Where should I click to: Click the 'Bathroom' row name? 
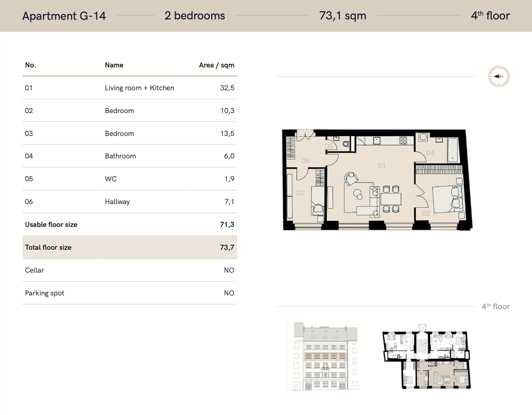120,156
